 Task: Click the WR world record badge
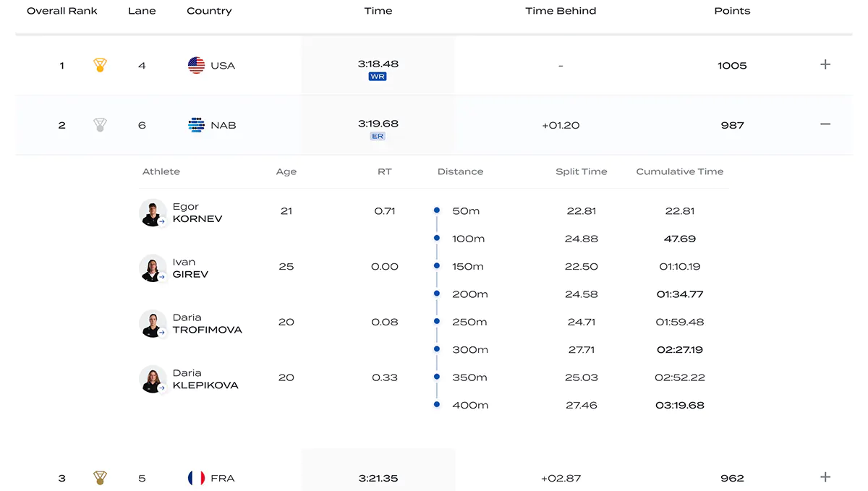(378, 77)
